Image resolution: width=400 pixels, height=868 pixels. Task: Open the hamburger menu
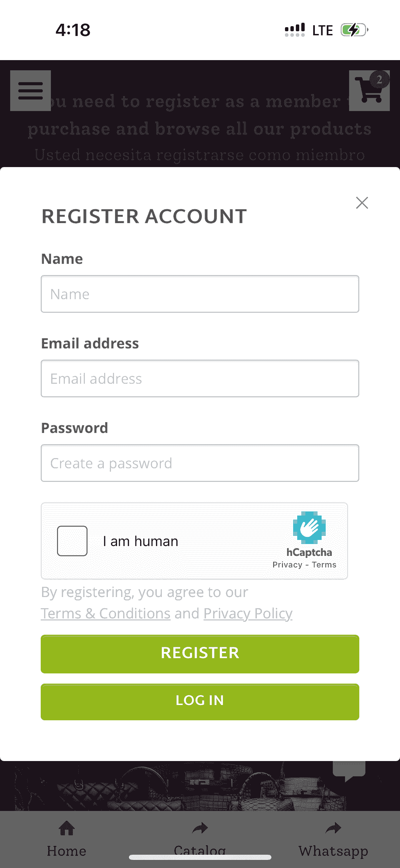pos(31,91)
